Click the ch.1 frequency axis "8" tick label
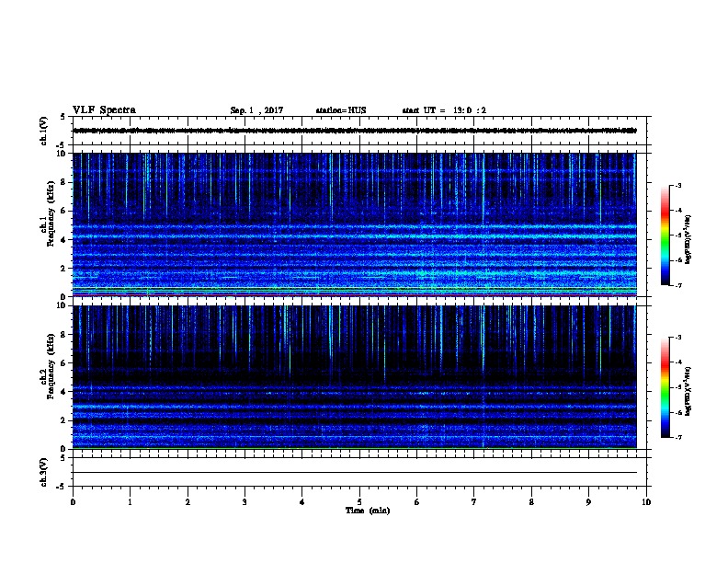 tap(64, 182)
